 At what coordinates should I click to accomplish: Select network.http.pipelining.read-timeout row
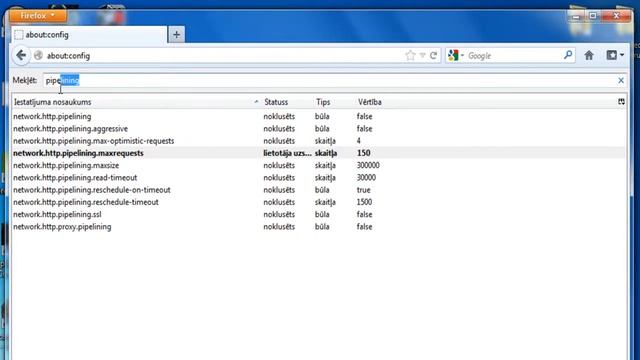(x=319, y=178)
